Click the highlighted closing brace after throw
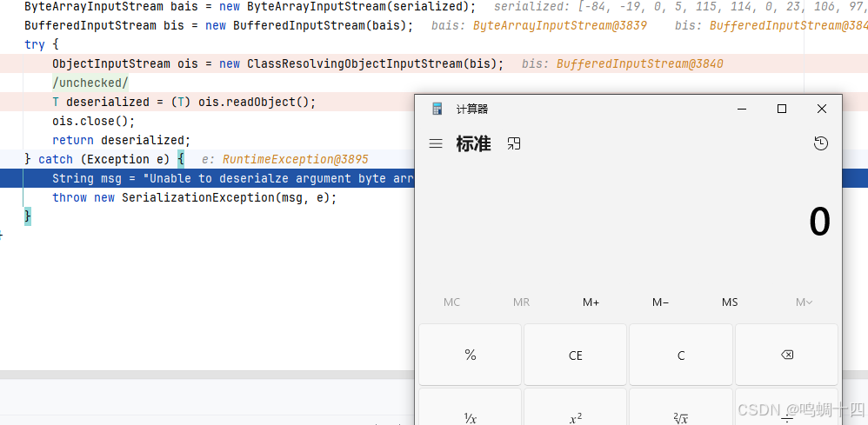868x425 pixels. (x=28, y=216)
